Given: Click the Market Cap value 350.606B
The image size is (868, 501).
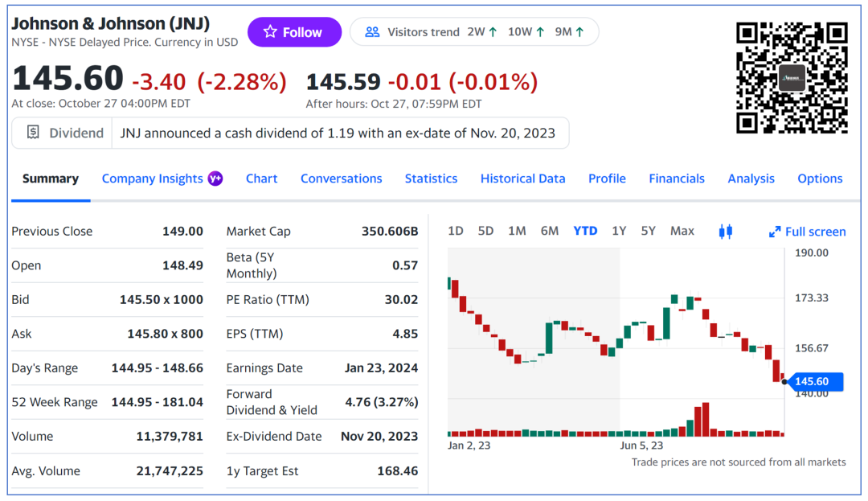Looking at the screenshot, I should 390,232.
